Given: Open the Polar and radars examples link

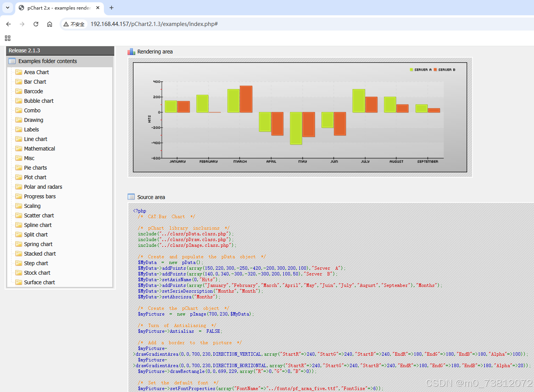Looking at the screenshot, I should pos(43,187).
